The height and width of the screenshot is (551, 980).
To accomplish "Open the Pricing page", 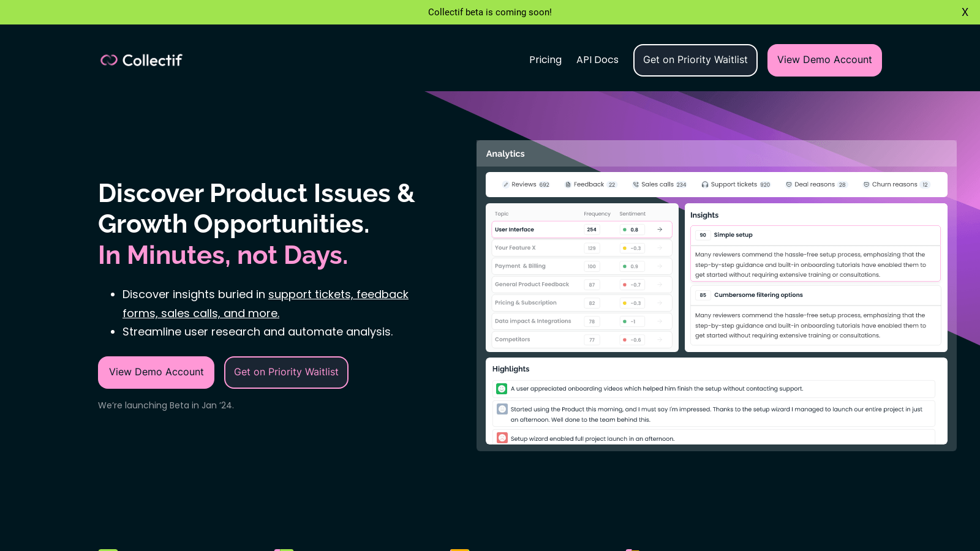I will [545, 60].
